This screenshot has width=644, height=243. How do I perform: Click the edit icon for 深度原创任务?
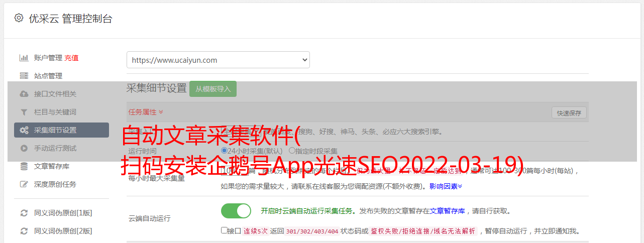click(x=24, y=184)
